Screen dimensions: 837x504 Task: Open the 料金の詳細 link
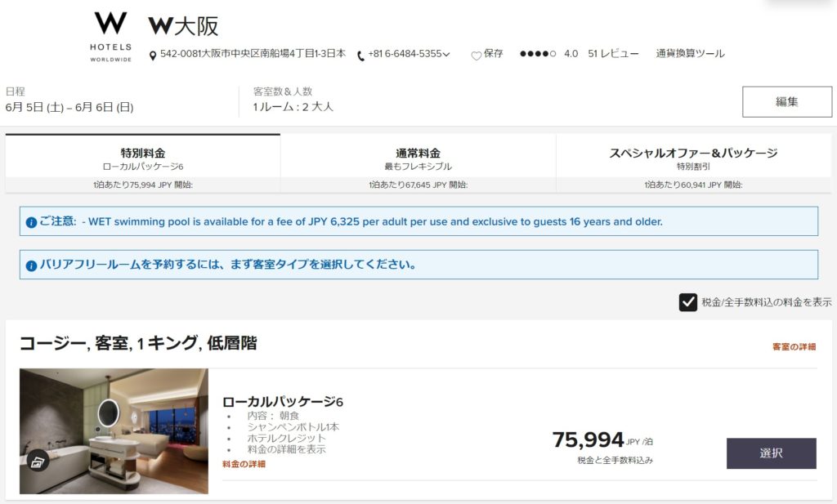tap(244, 464)
